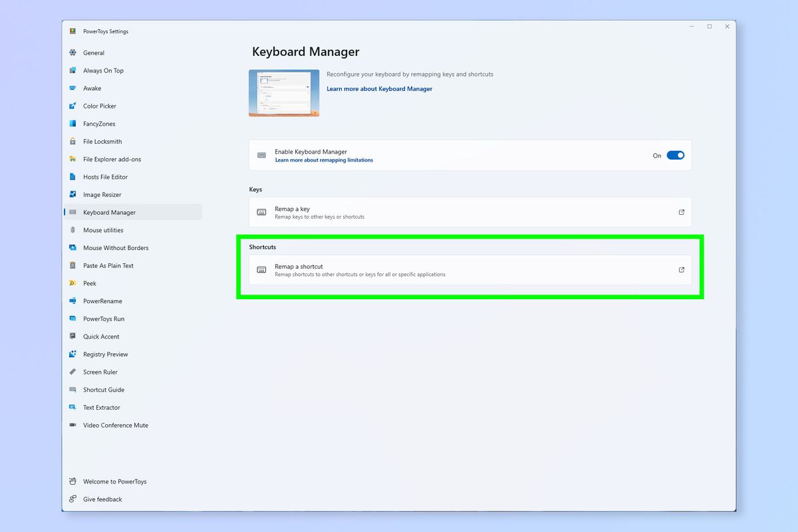798x532 pixels.
Task: Select the Image Resizer icon
Action: pyautogui.click(x=73, y=194)
